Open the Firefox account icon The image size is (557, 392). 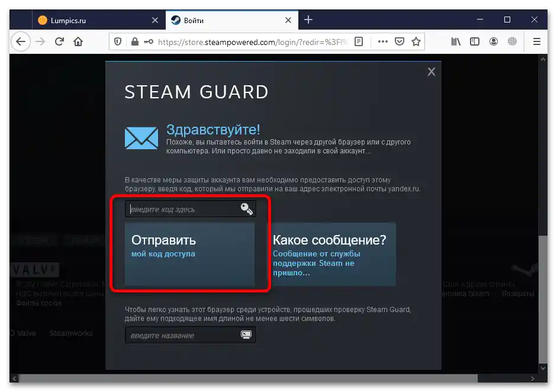494,41
